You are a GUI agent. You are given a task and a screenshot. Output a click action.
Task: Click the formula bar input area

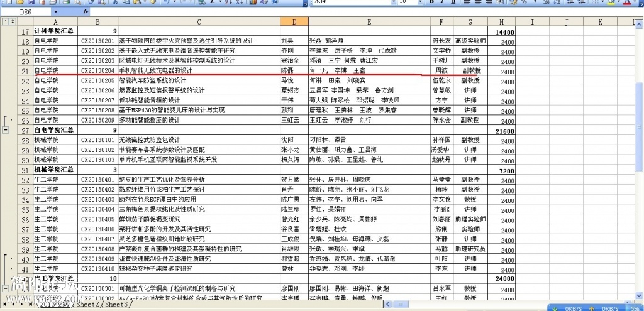[365, 12]
